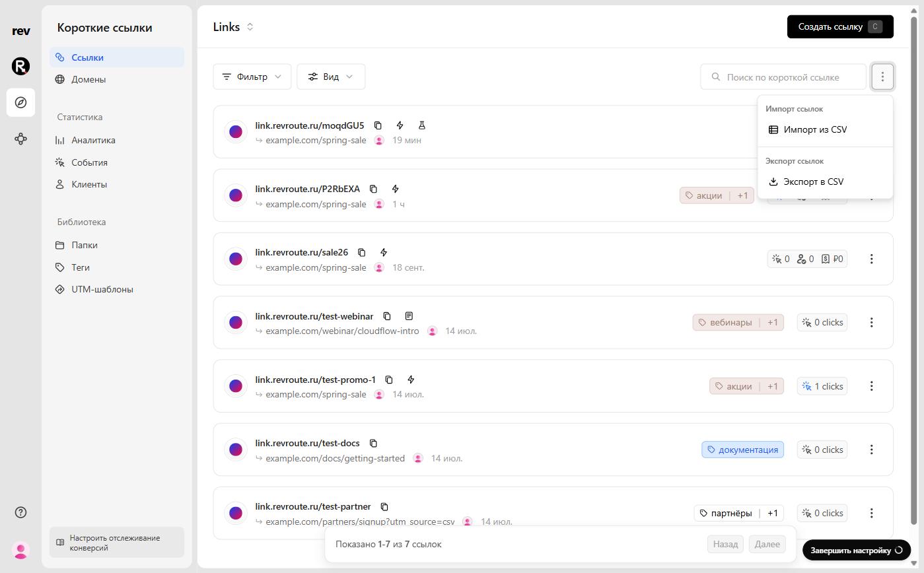The height and width of the screenshot is (573, 924).
Task: Click the lightning icon beside sale26
Action: point(383,252)
